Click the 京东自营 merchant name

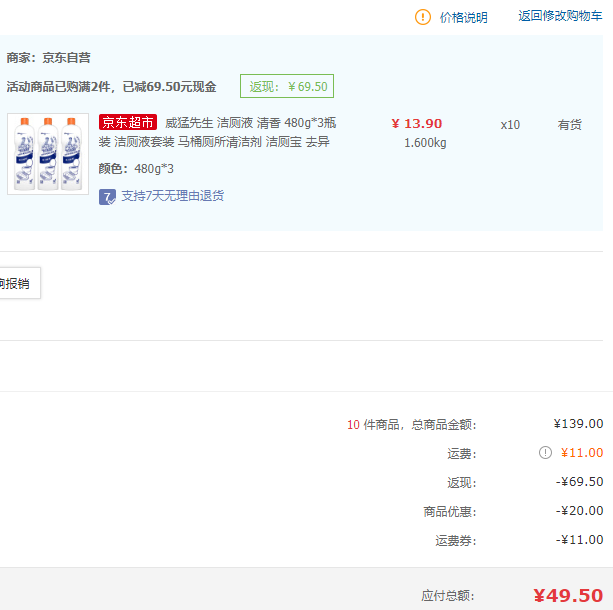68,58
